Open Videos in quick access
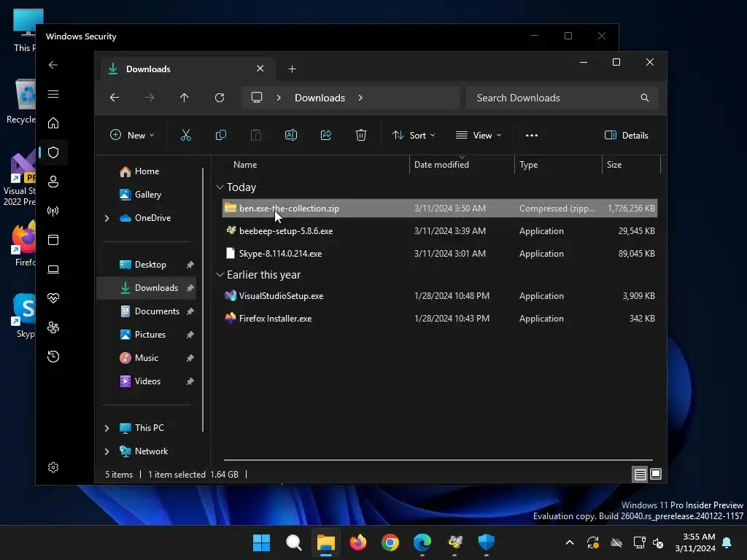Screen dimensions: 747x560 (x=147, y=381)
